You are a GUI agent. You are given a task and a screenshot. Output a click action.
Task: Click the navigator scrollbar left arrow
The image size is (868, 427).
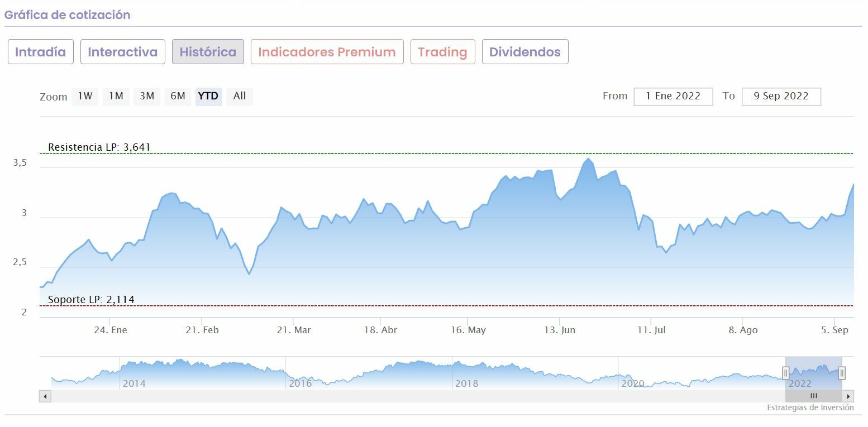(45, 396)
